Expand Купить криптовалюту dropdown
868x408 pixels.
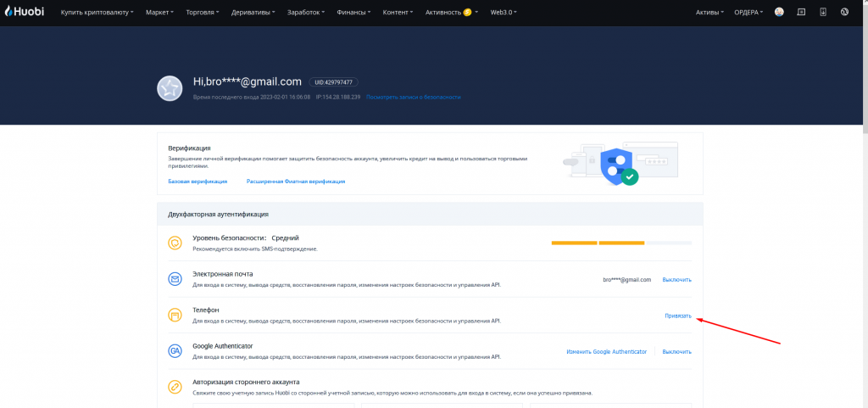tap(97, 12)
